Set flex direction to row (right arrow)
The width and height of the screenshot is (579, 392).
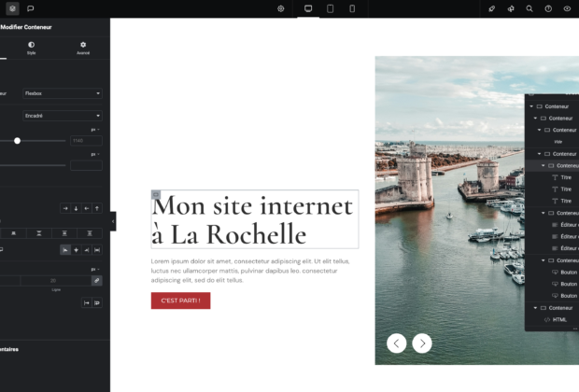65,208
